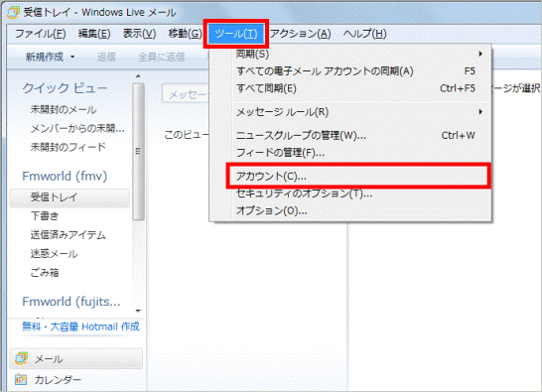The width and height of the screenshot is (542, 392).
Task: Open 未開封のフィード quick view
Action: pyautogui.click(x=68, y=147)
